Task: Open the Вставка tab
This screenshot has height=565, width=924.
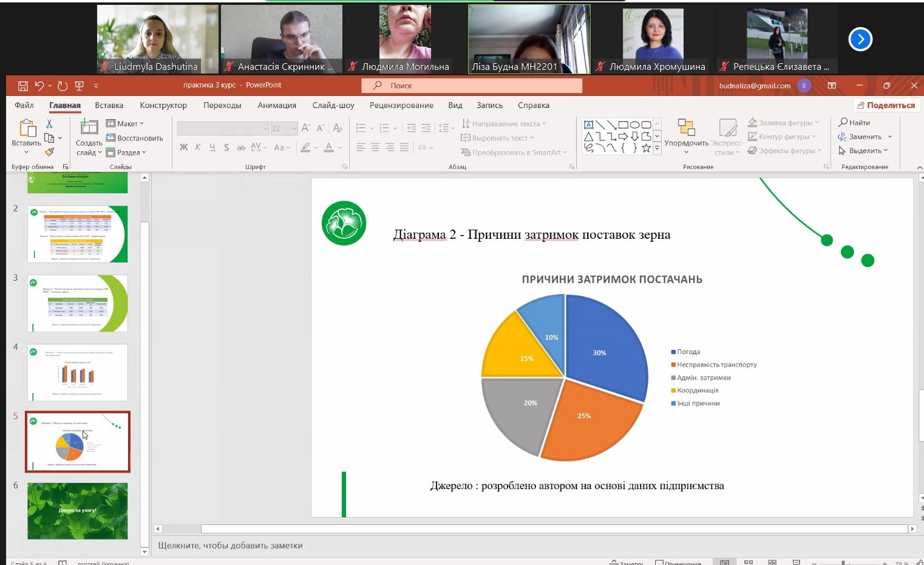Action: pos(109,105)
